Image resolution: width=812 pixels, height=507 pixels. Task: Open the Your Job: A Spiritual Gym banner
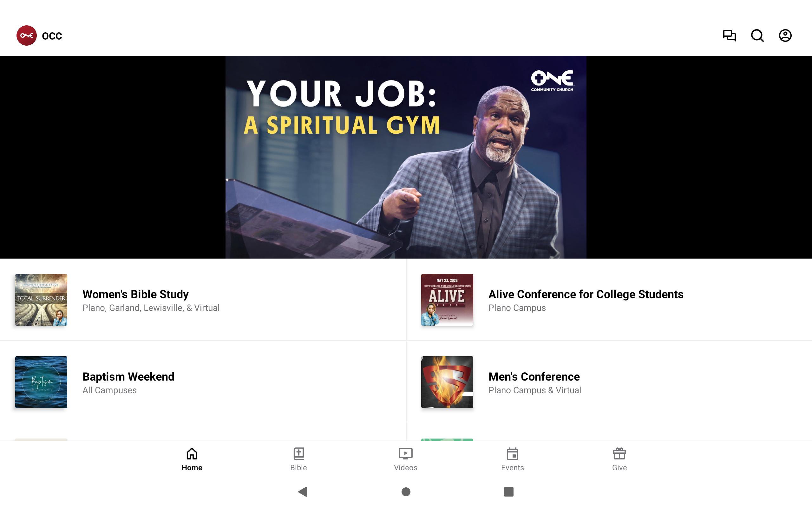coord(406,157)
